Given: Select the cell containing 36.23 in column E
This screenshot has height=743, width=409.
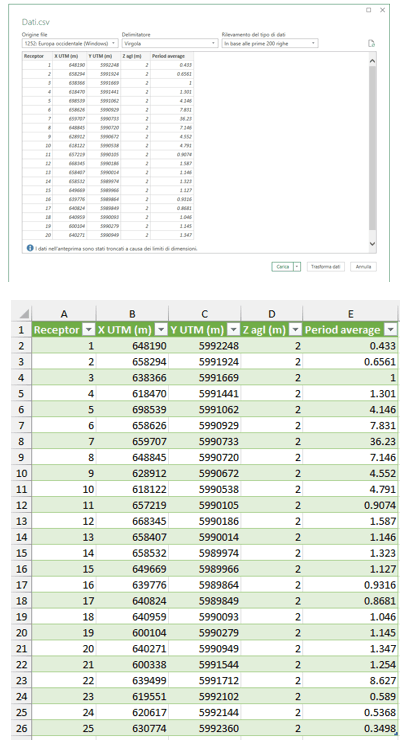Looking at the screenshot, I should coord(350,441).
